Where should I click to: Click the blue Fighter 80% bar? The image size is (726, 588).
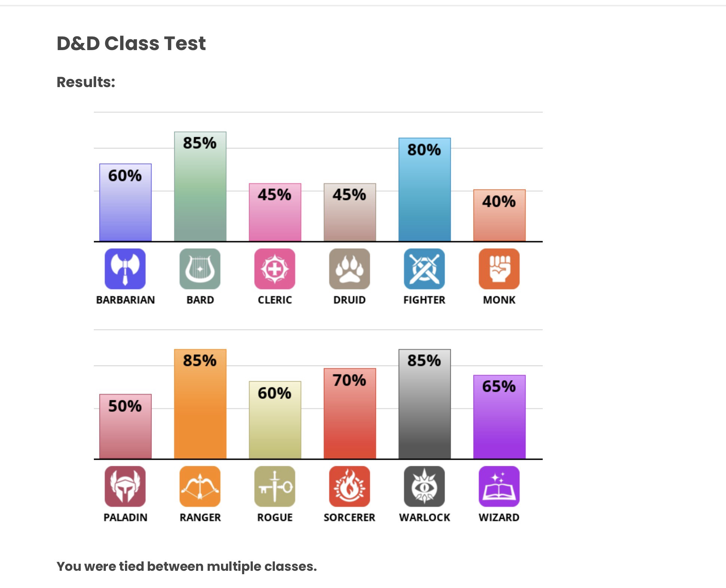click(425, 198)
